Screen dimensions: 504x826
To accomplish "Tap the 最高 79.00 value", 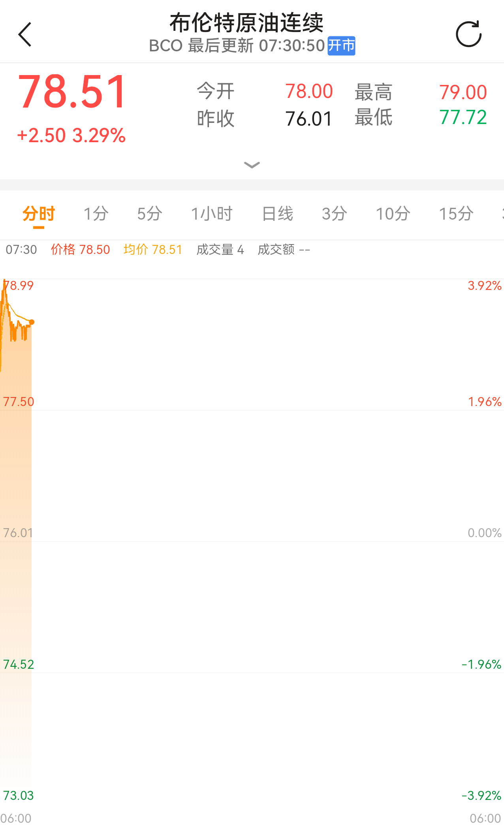I will pyautogui.click(x=463, y=92).
